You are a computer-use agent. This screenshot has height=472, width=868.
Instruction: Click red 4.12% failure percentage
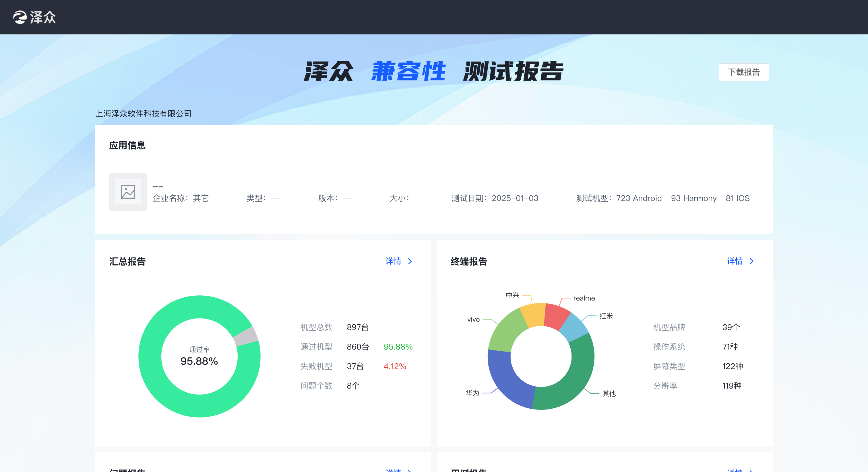[395, 366]
